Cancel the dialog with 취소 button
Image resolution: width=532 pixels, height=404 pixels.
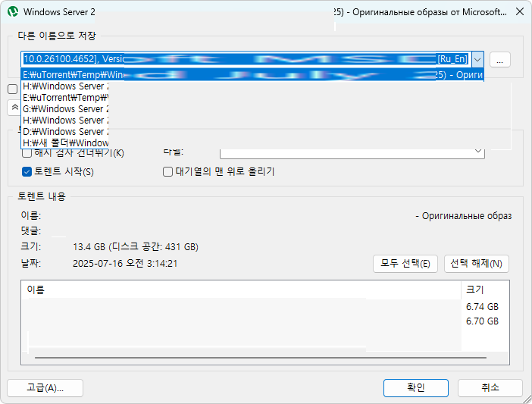[x=490, y=388]
